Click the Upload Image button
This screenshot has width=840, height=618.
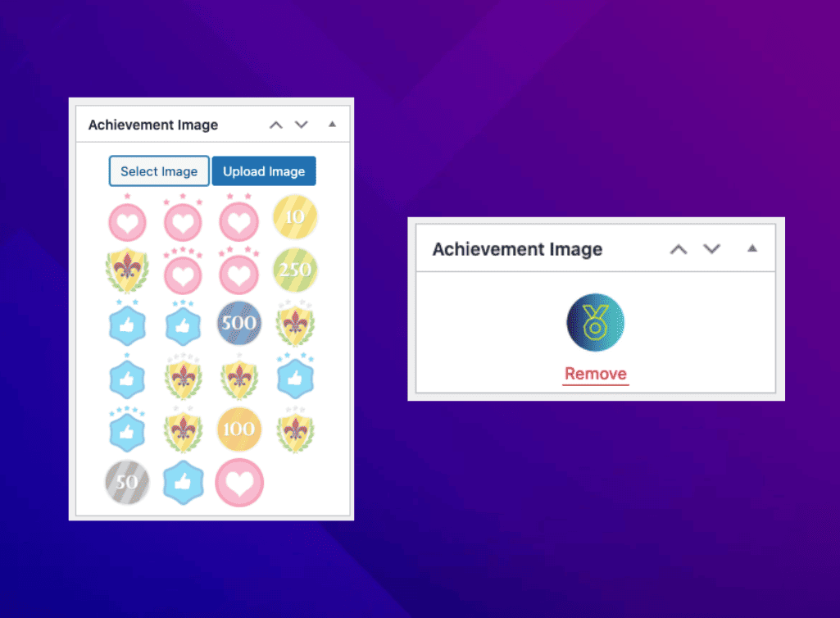pyautogui.click(x=264, y=171)
